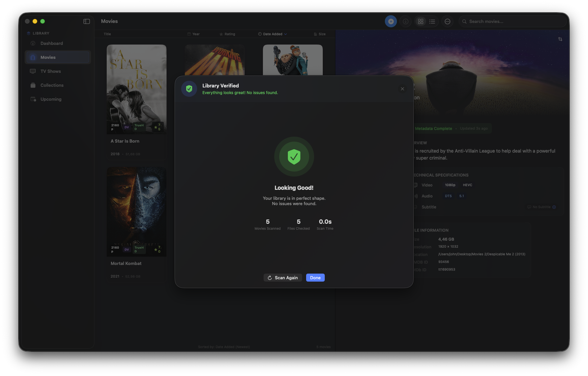Click the download icon in toolbar
The height and width of the screenshot is (376, 588).
(x=406, y=22)
